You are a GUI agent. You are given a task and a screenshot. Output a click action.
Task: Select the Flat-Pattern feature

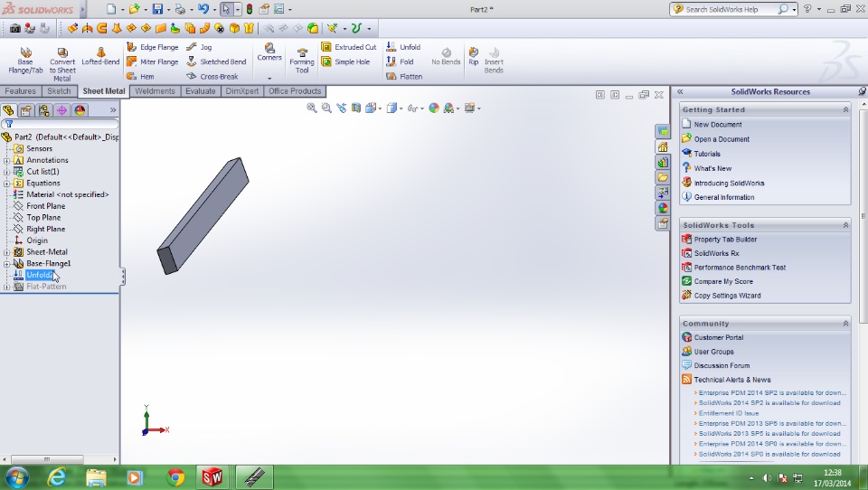click(46, 287)
